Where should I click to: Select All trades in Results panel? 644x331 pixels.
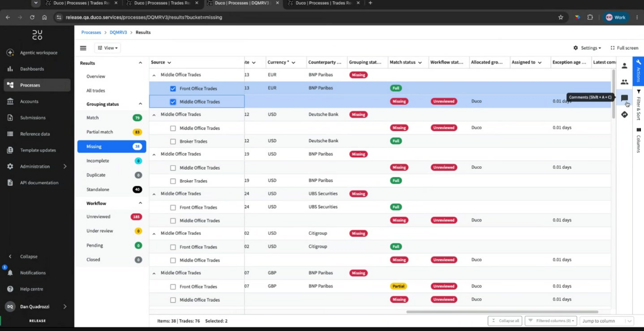[x=96, y=90]
